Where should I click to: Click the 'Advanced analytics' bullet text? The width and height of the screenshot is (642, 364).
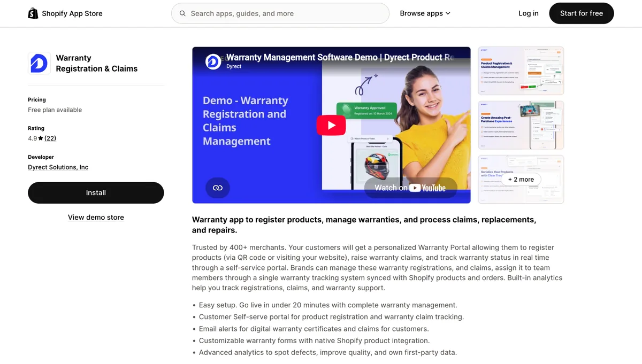pyautogui.click(x=328, y=352)
